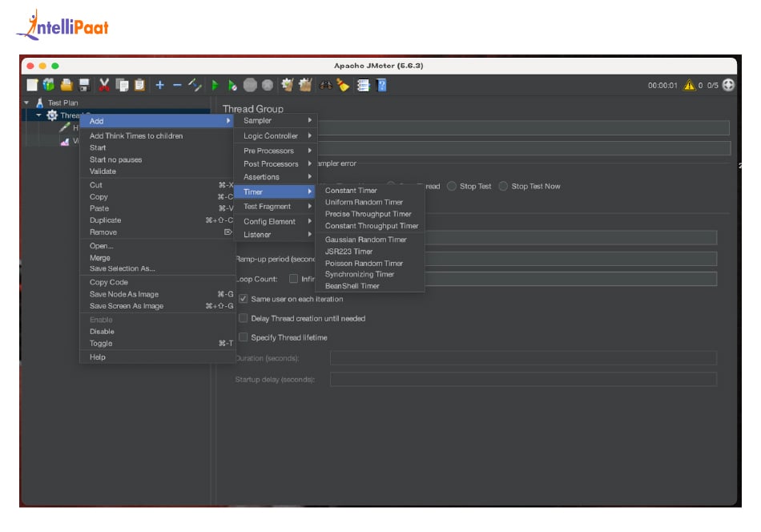
Task: Choose BeanShell Timer
Action: click(x=352, y=286)
